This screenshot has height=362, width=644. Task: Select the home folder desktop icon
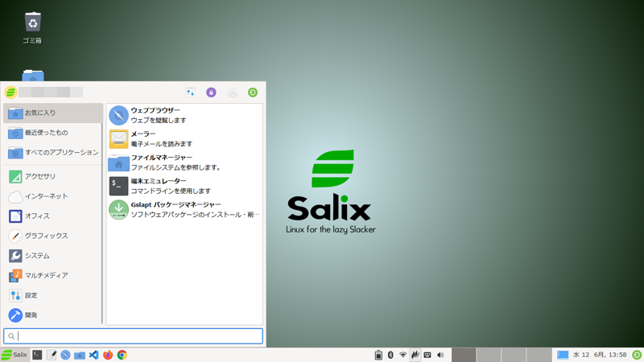click(x=33, y=76)
